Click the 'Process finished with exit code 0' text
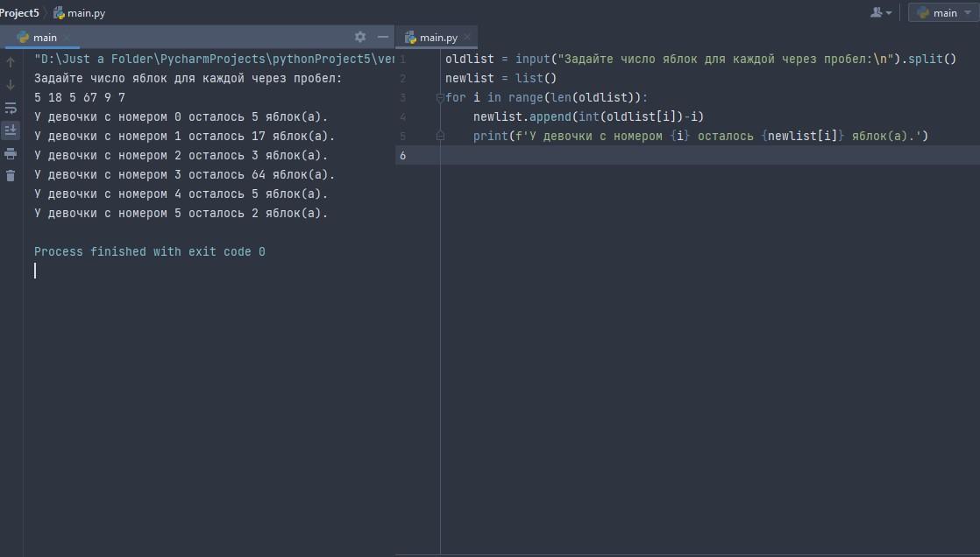The image size is (980, 557). tap(149, 251)
